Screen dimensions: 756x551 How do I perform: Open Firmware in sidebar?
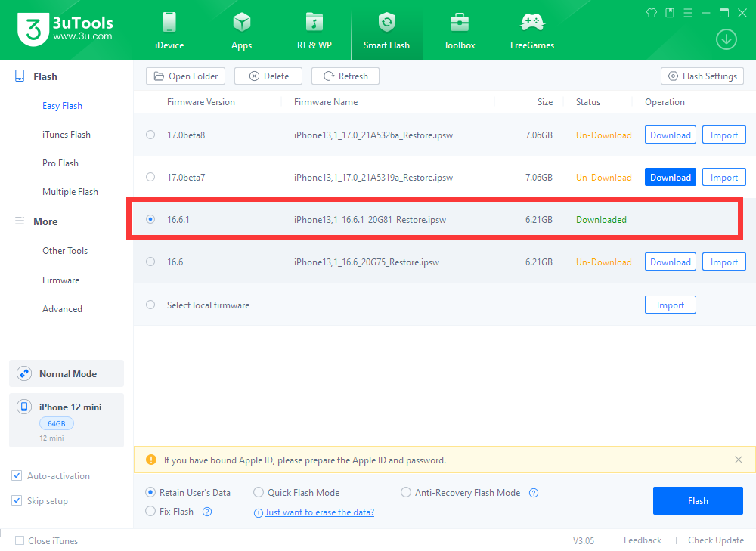point(60,280)
